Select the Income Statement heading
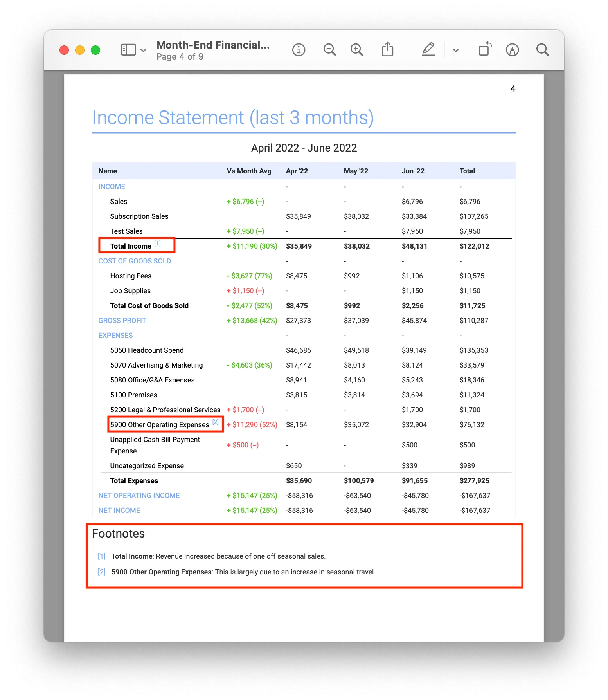 (233, 118)
